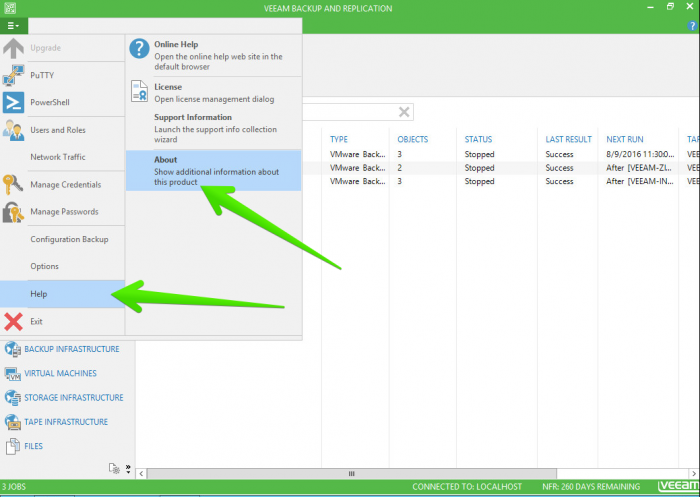Screen dimensions: 700x497
Task: Restore down the application window
Action: coord(670,7)
